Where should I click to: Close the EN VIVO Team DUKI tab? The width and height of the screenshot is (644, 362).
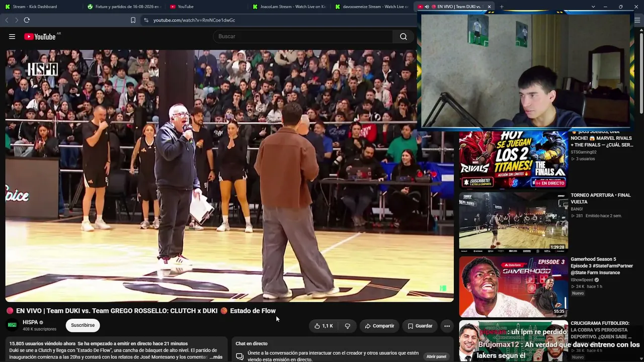pos(489,7)
